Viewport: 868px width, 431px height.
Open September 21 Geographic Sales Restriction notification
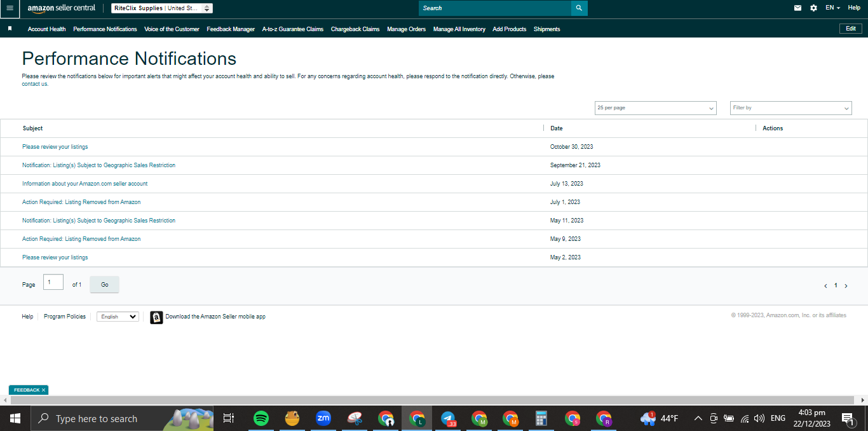[x=98, y=165]
